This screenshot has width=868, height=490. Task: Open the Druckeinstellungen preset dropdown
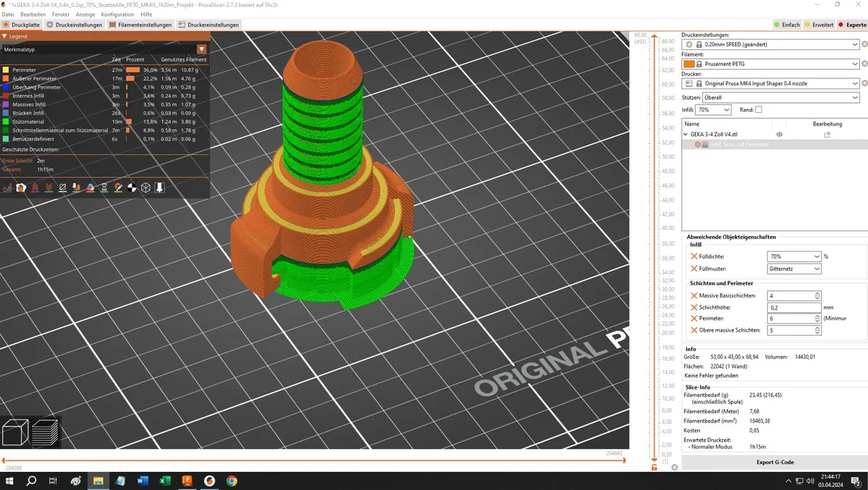point(771,45)
